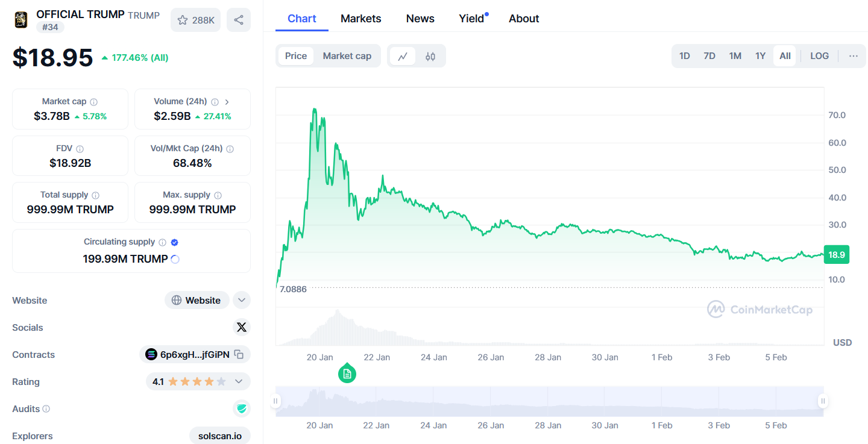Click the globe icon in Website button

click(x=177, y=300)
